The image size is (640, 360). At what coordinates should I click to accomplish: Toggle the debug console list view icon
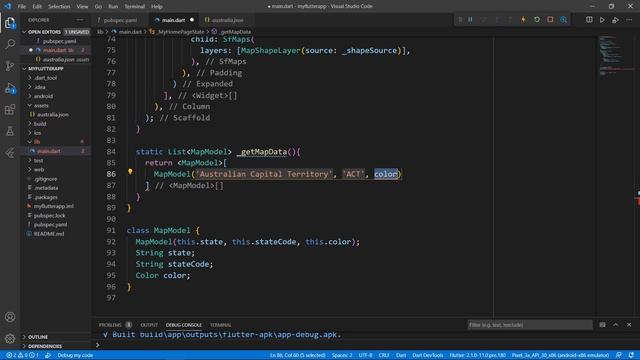(602, 325)
